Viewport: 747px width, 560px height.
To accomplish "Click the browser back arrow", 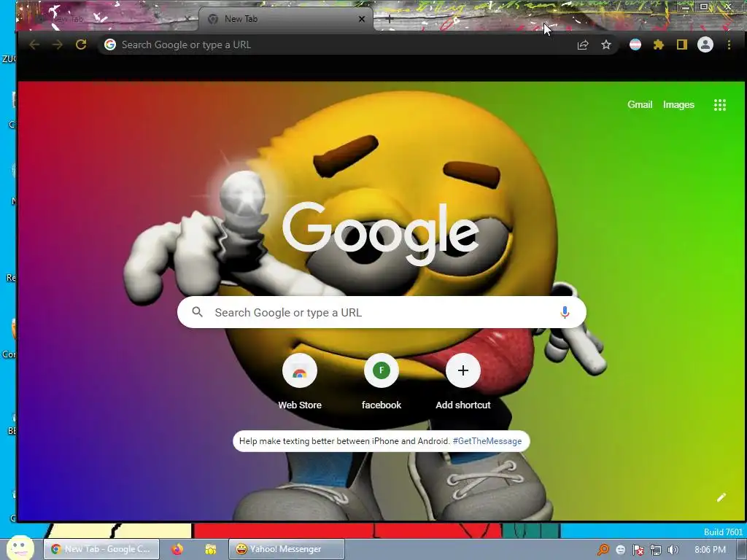I will [x=34, y=44].
